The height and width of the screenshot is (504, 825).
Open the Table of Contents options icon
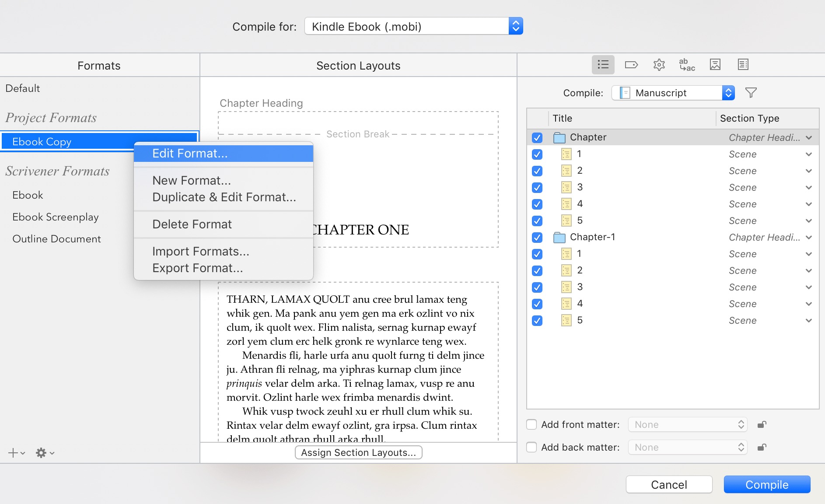click(x=743, y=65)
